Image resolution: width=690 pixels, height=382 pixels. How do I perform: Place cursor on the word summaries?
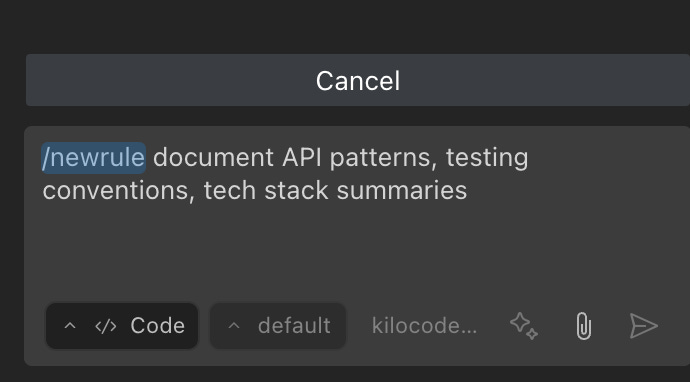(402, 191)
